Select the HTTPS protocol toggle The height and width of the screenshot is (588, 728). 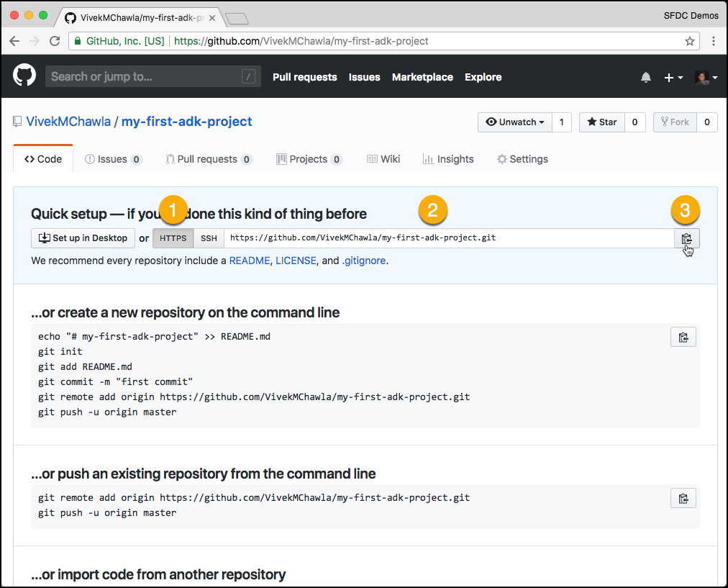[173, 238]
